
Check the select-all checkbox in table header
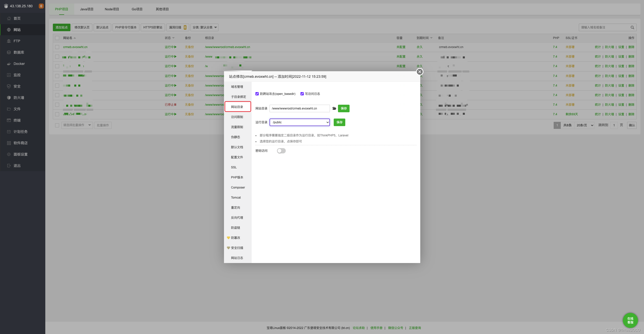click(x=57, y=38)
